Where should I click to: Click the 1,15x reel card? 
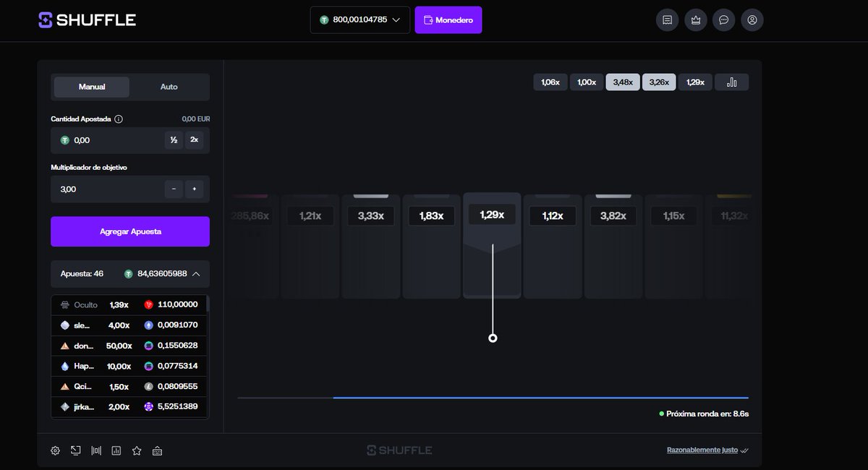(x=673, y=246)
